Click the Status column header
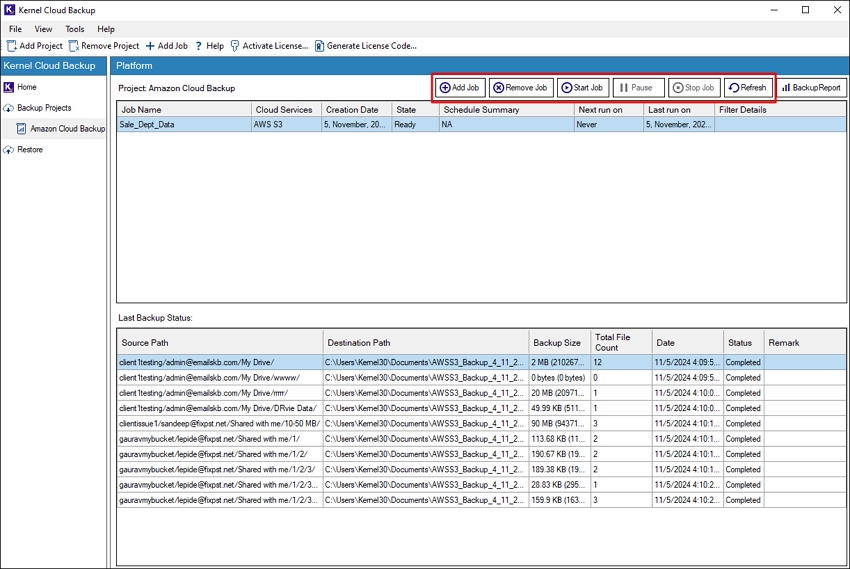 [743, 342]
